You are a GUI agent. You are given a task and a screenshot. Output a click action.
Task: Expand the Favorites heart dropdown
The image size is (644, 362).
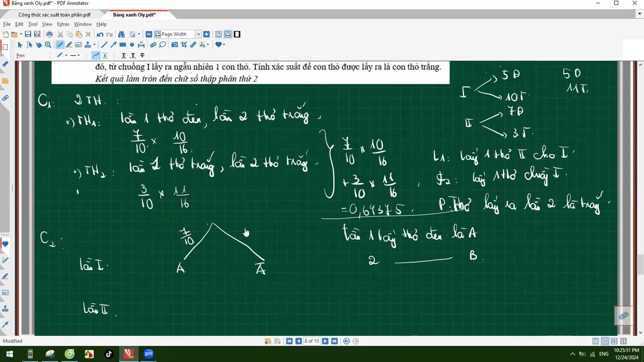[x=224, y=45]
